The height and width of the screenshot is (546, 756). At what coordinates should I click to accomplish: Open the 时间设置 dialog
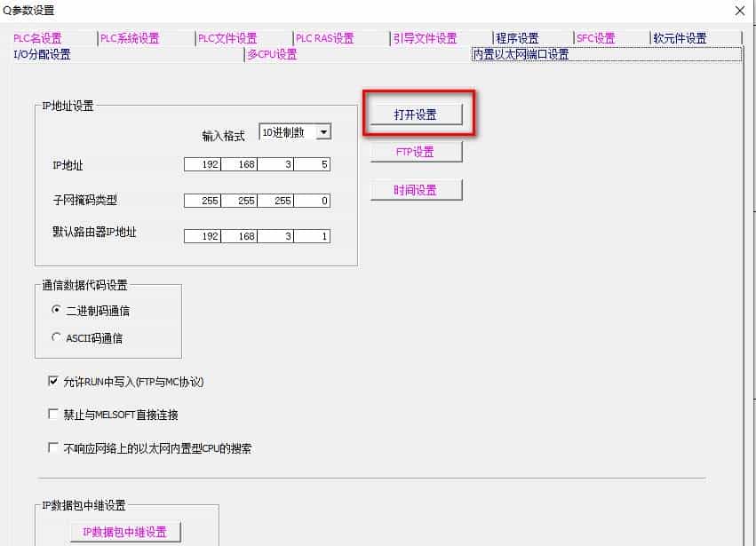(415, 189)
